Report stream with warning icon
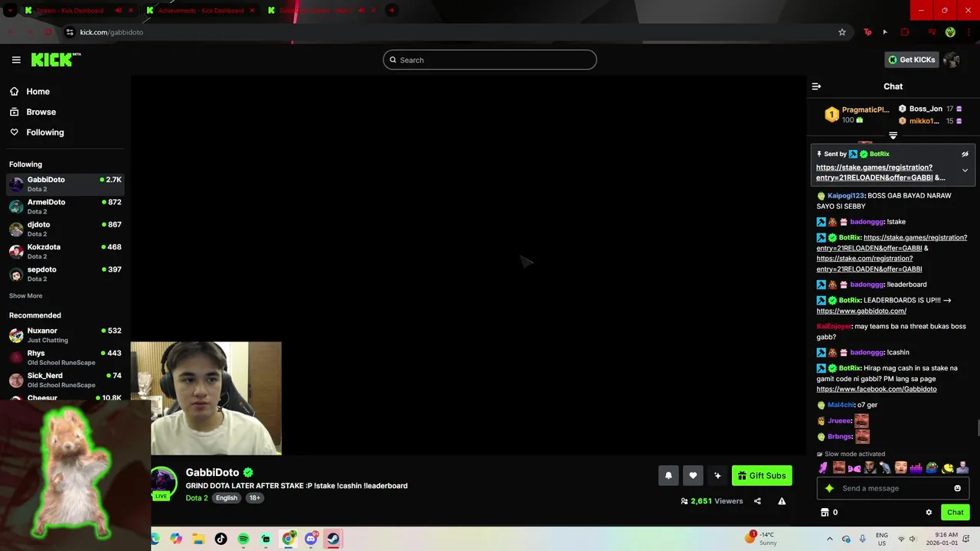The height and width of the screenshot is (551, 980). coord(782,501)
